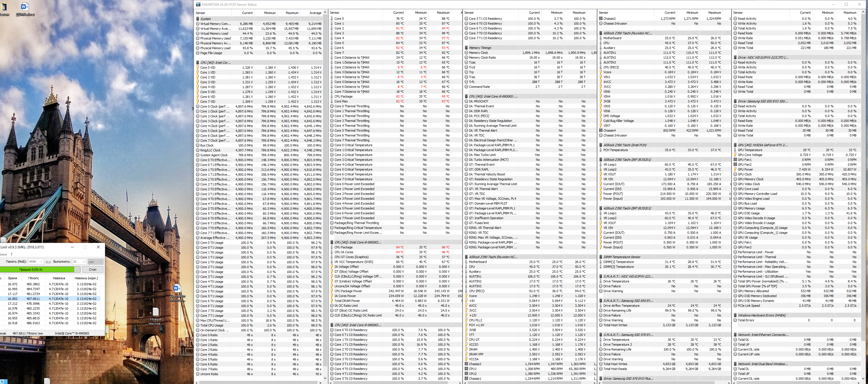Open the Разгон folder on desktop
Screen dimensions: 868x384
(x=4, y=7)
